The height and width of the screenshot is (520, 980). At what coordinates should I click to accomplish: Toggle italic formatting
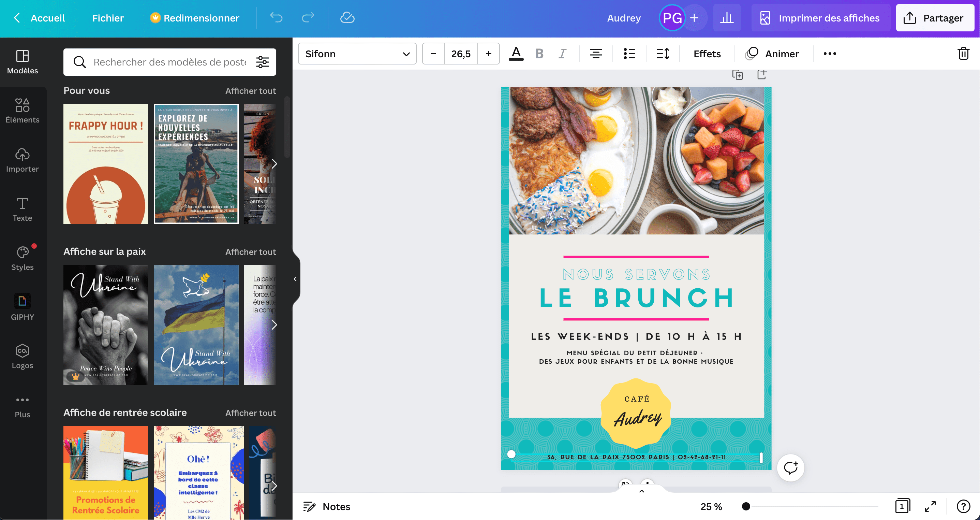coord(562,53)
